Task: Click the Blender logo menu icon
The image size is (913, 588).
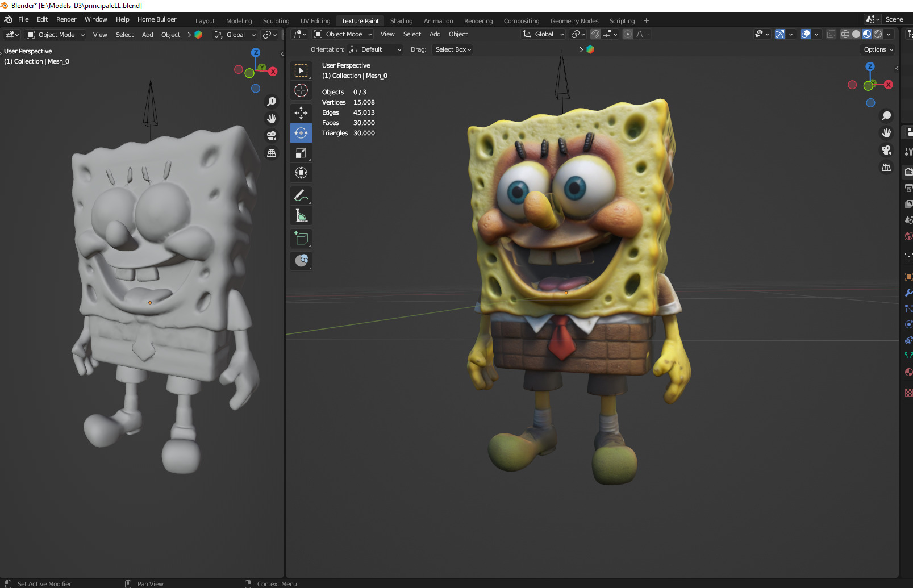Action: (x=8, y=19)
